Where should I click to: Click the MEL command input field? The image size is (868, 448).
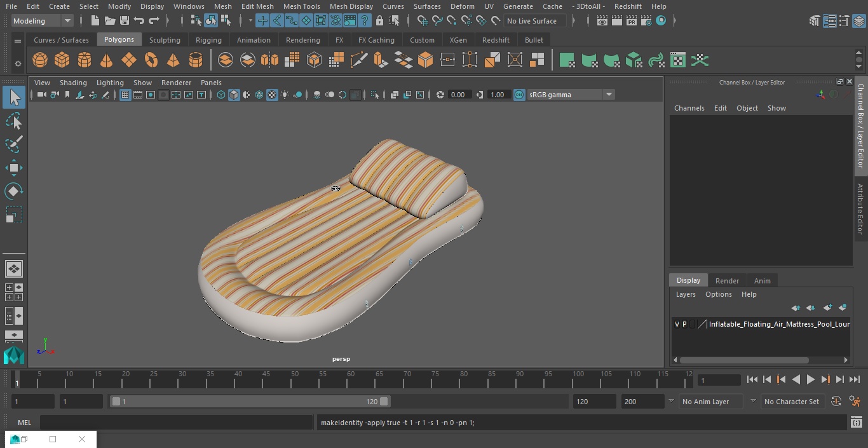[176, 423]
